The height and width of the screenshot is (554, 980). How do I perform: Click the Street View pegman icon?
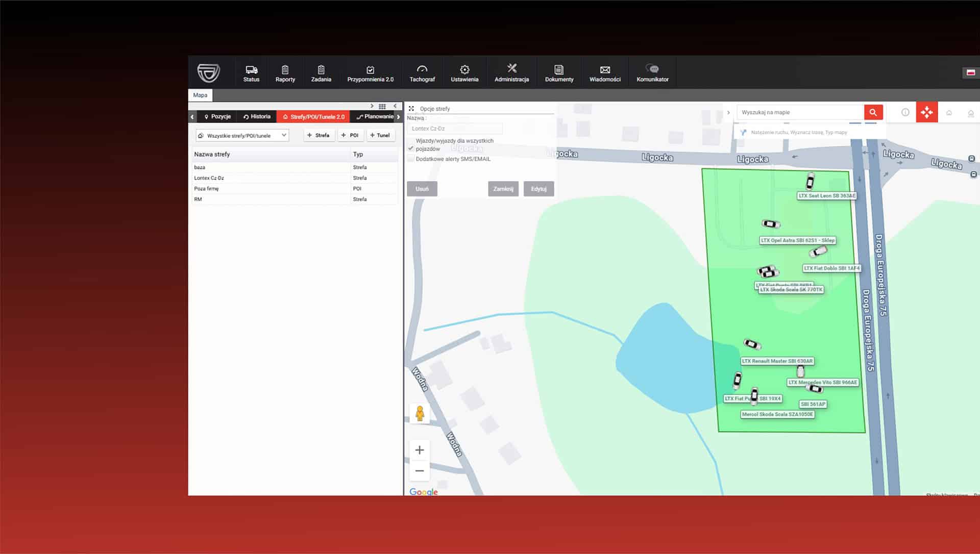(420, 413)
